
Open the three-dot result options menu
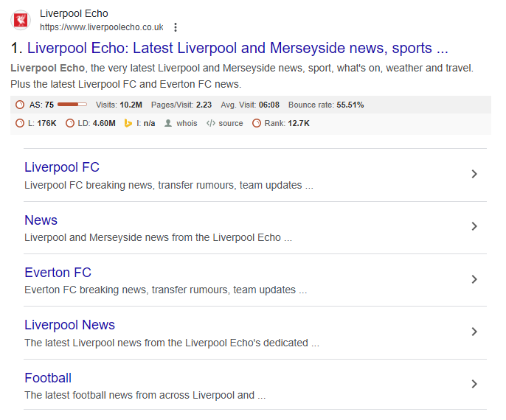click(x=176, y=27)
